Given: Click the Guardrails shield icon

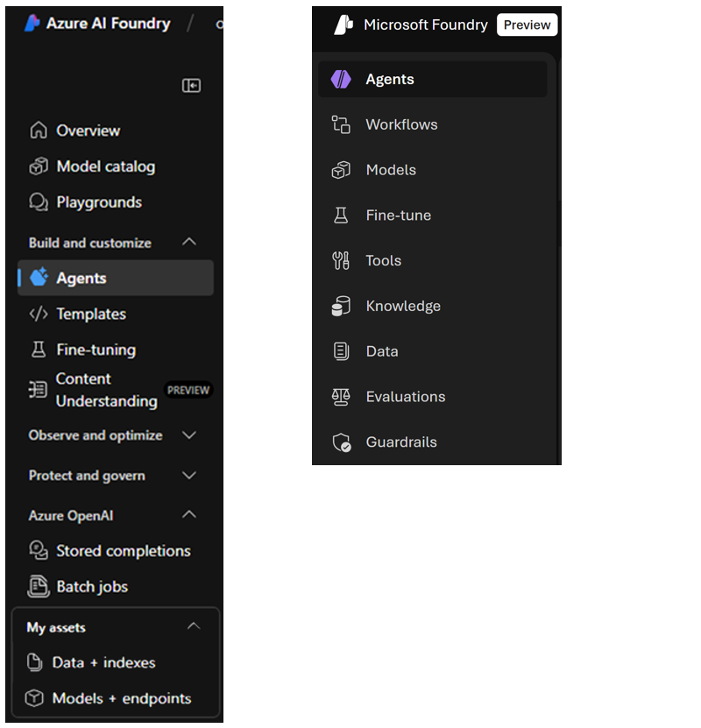Looking at the screenshot, I should (342, 442).
